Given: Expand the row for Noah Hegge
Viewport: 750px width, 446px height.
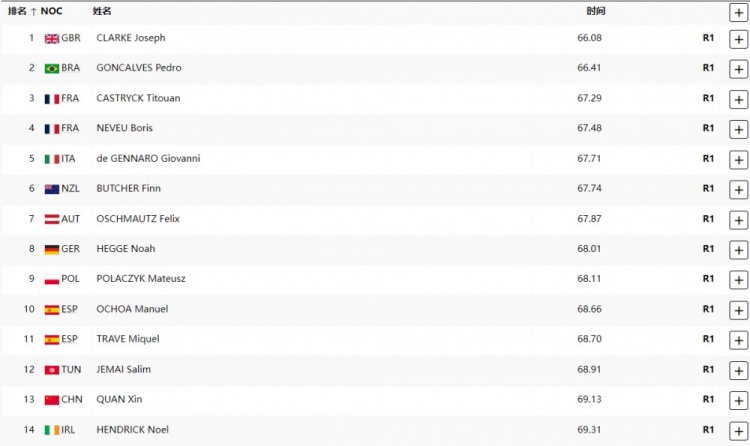Looking at the screenshot, I should pos(738,249).
